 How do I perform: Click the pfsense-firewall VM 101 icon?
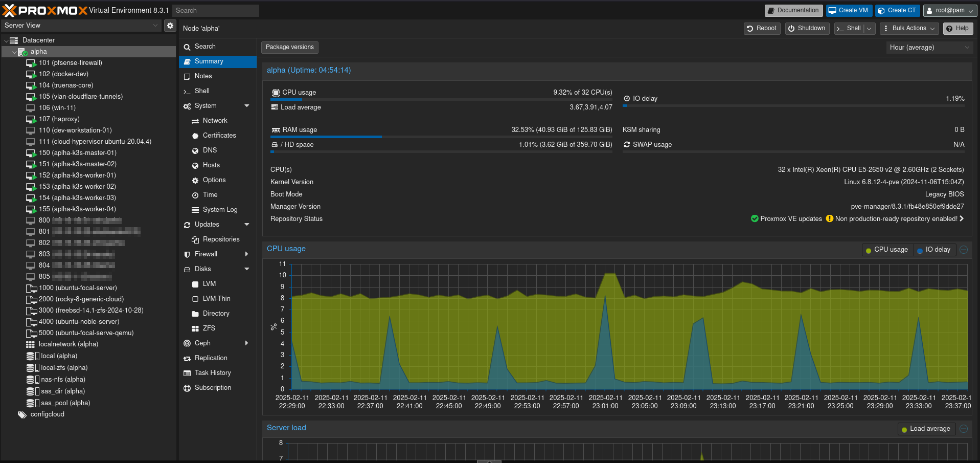(x=31, y=63)
